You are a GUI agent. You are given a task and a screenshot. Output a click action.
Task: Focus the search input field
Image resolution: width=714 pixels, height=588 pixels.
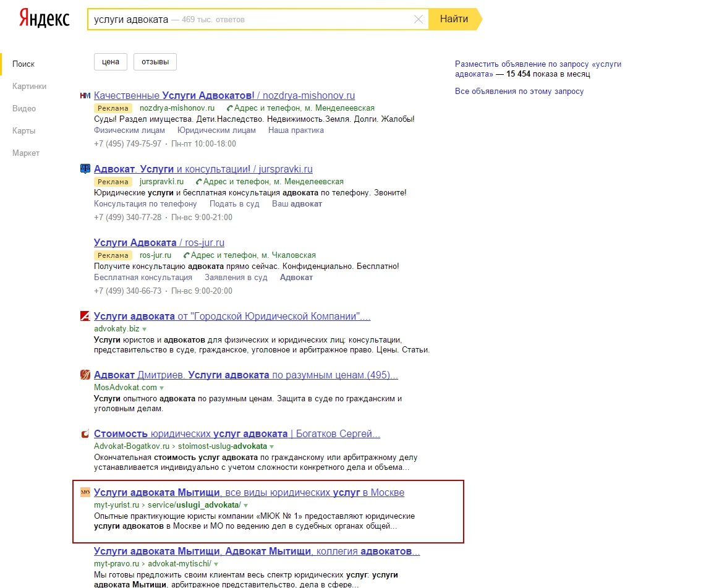click(257, 19)
